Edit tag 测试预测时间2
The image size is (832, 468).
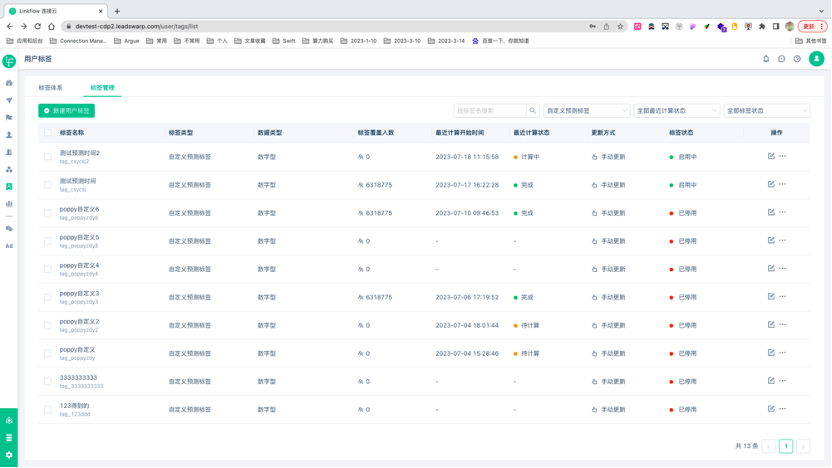tap(771, 156)
